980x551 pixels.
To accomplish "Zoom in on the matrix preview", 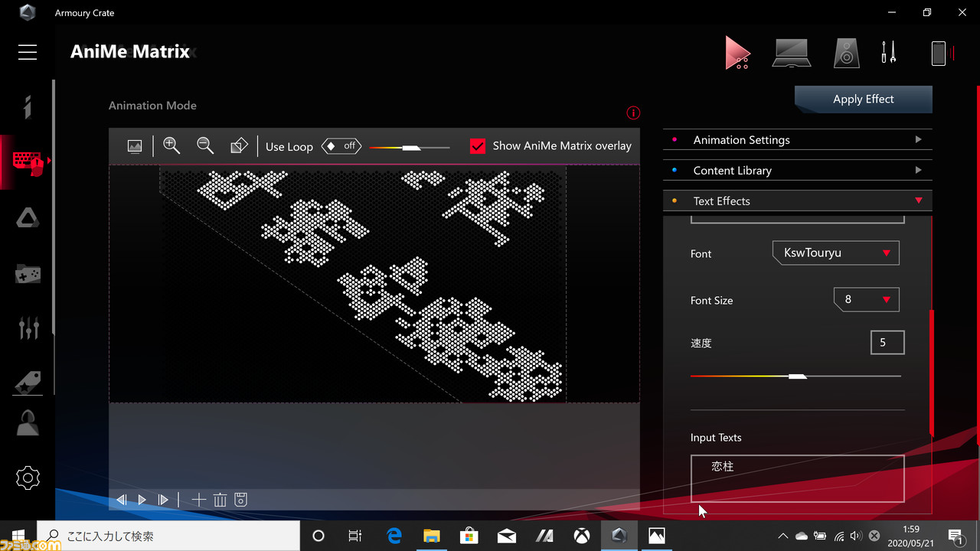I will pos(171,146).
